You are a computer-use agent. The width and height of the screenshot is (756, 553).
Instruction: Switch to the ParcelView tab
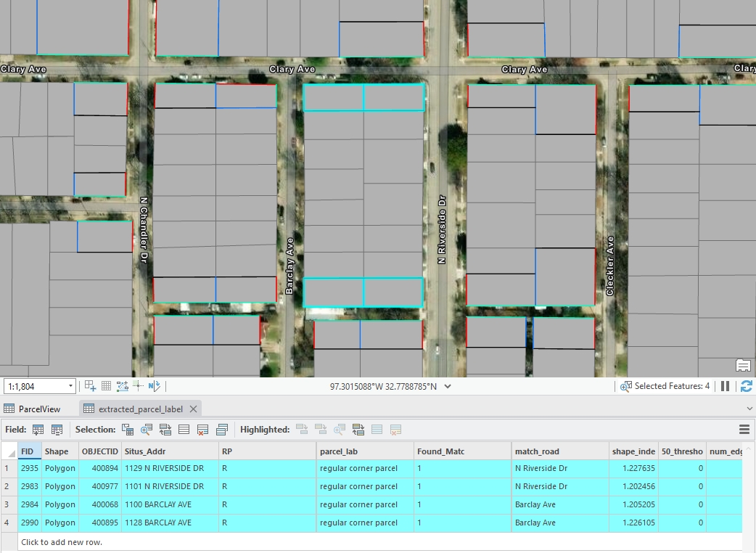(x=39, y=409)
